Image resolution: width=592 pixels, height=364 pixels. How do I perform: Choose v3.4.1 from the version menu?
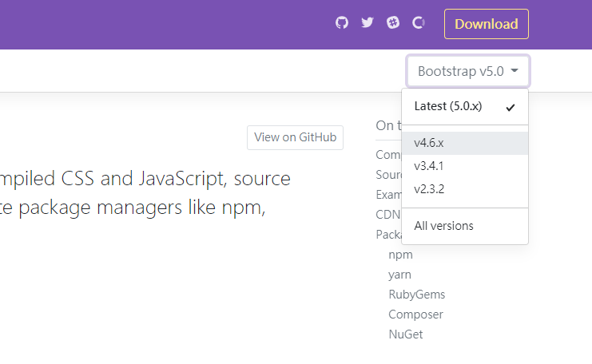[429, 167]
